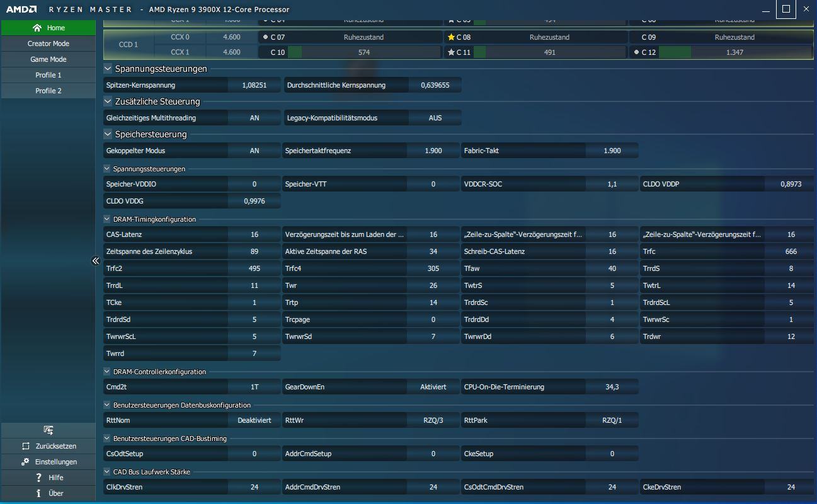817x504 pixels.
Task: Collapse the sidebar with double-chevron icon
Action: click(x=96, y=260)
